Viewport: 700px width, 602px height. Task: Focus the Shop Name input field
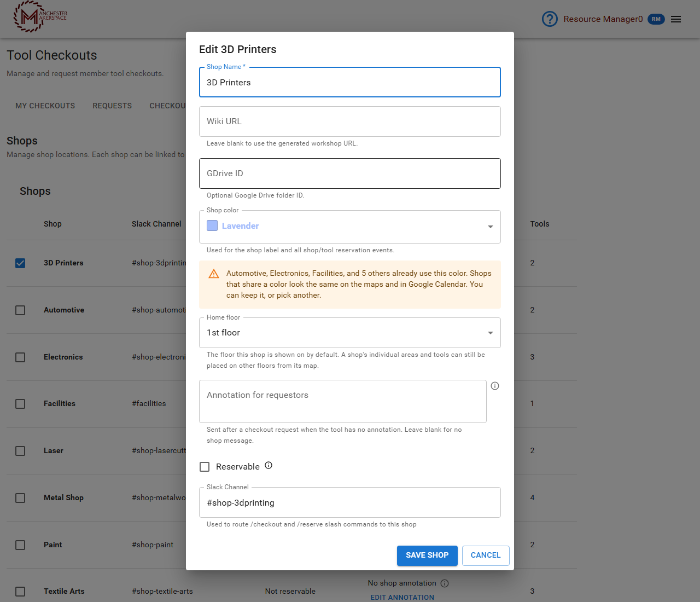tap(350, 83)
